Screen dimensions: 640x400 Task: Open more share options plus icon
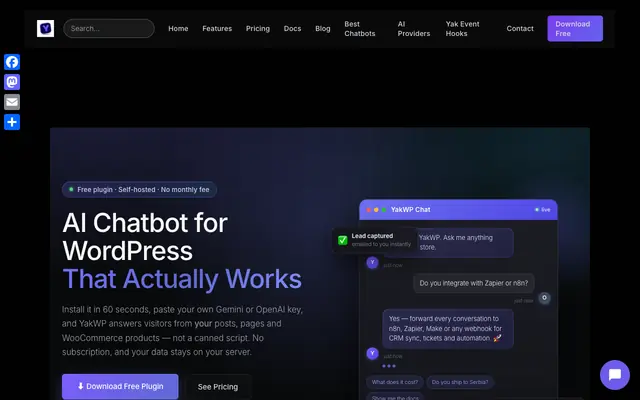[12, 122]
